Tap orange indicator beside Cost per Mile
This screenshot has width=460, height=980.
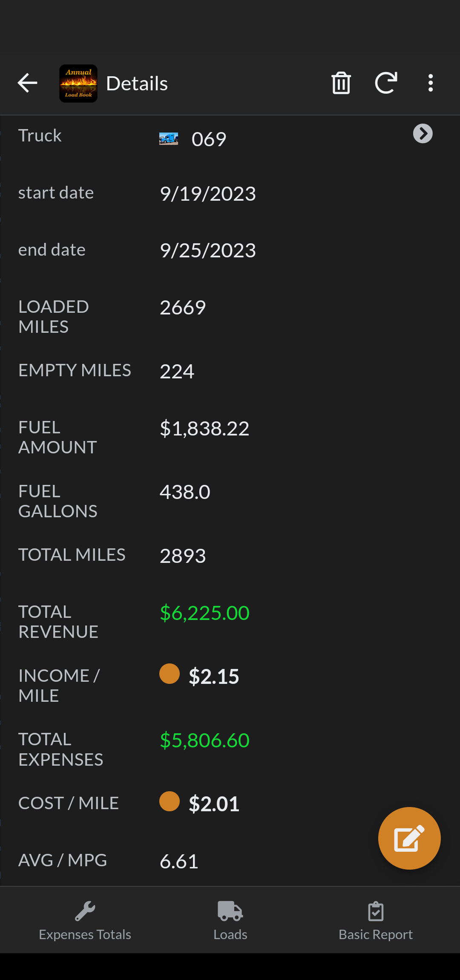click(170, 801)
